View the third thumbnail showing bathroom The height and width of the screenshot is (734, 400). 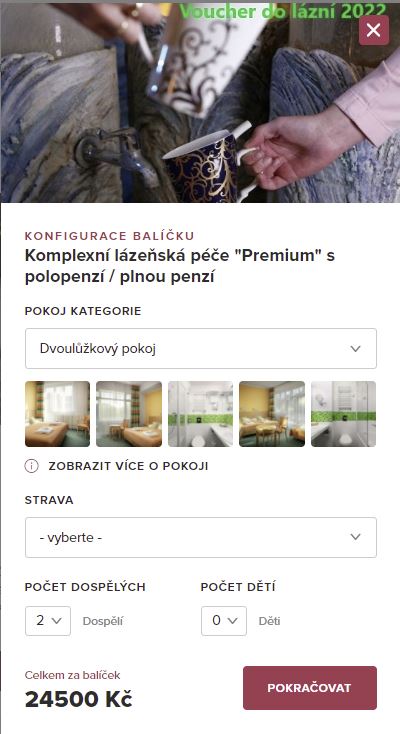200,414
